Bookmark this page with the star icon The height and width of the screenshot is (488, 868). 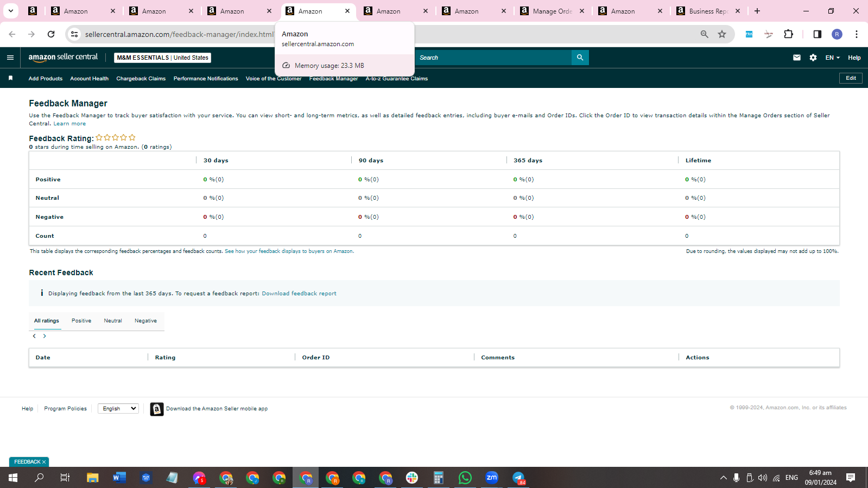click(x=722, y=34)
